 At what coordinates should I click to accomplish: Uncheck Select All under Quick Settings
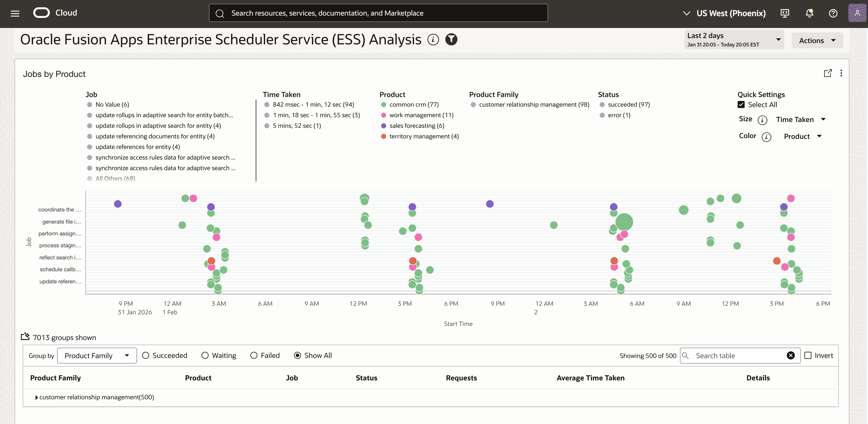click(741, 104)
